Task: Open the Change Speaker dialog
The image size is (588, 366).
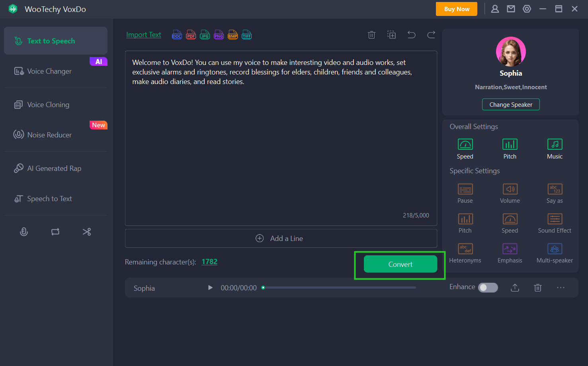Action: click(x=511, y=104)
